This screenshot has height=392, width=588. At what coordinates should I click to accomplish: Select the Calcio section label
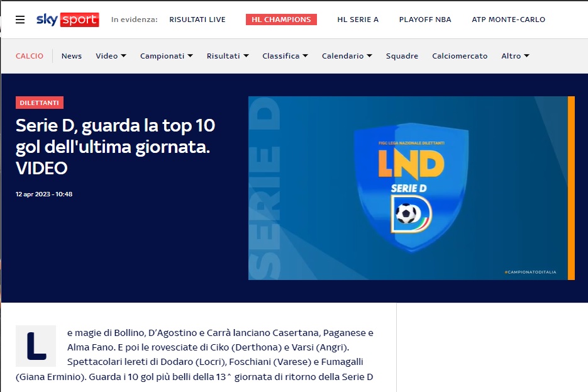30,56
